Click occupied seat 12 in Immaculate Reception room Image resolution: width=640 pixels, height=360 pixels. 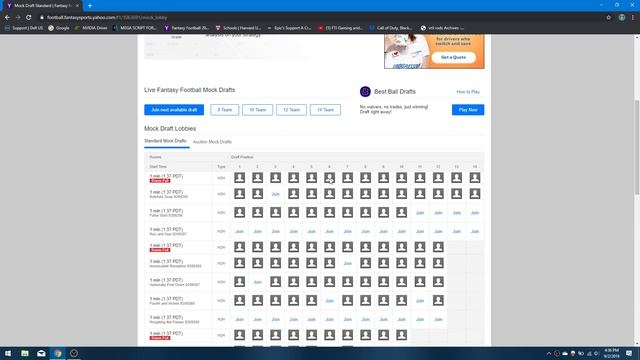pyautogui.click(x=438, y=263)
